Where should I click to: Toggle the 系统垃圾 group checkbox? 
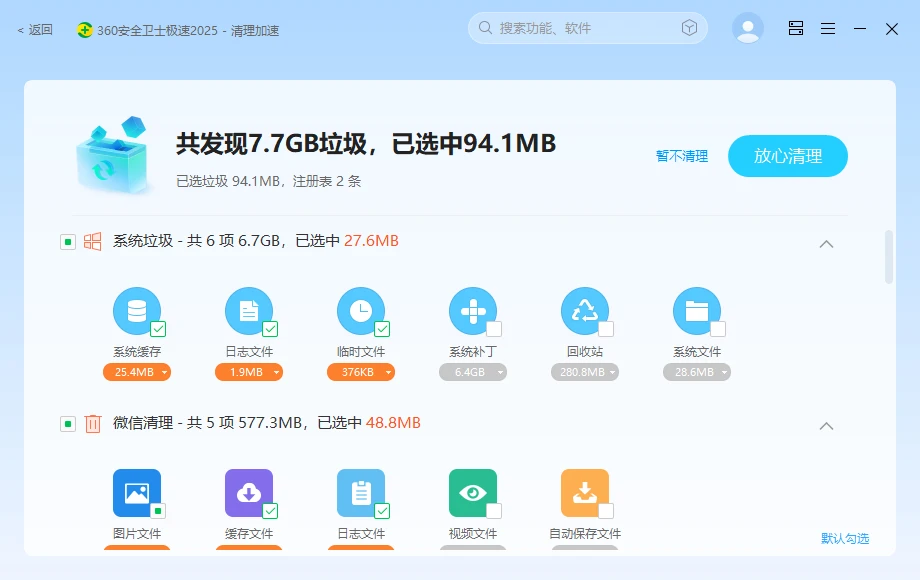point(68,242)
